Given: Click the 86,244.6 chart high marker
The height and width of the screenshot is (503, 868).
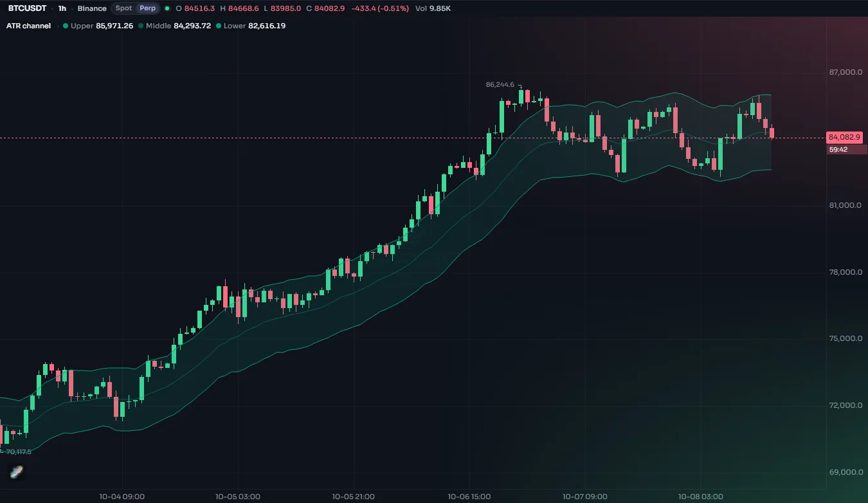Looking at the screenshot, I should 500,84.
